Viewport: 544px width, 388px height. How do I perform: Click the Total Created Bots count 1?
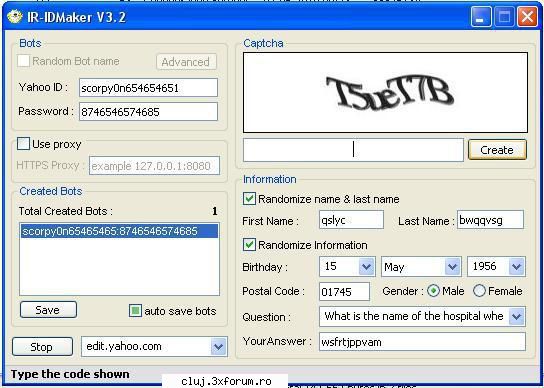pos(215,211)
